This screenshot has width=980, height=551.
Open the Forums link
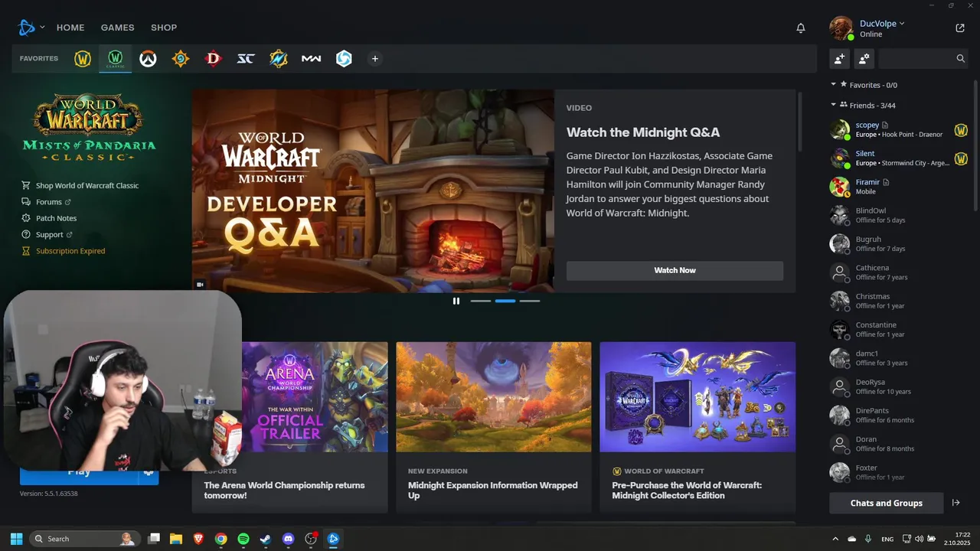coord(46,202)
